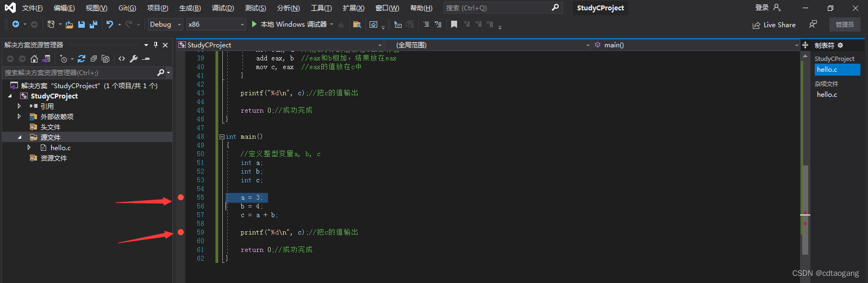Viewport: 868px width, 283px height.
Task: Redo the last undone action
Action: pos(129,24)
